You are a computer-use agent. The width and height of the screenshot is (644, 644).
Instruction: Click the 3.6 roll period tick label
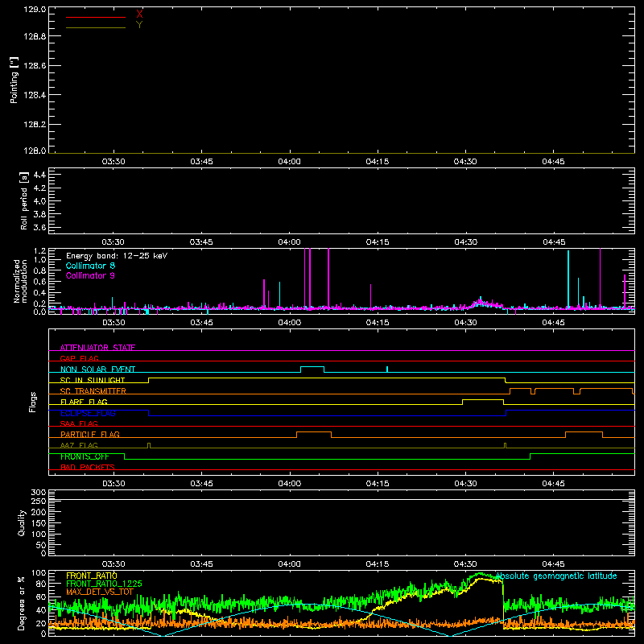pyautogui.click(x=39, y=227)
